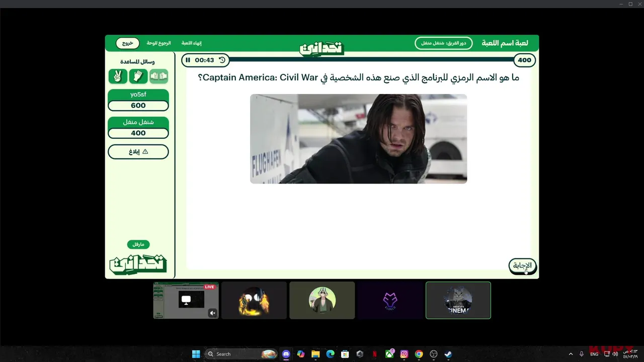Open Steam from the taskbar
The image size is (644, 362).
448,354
